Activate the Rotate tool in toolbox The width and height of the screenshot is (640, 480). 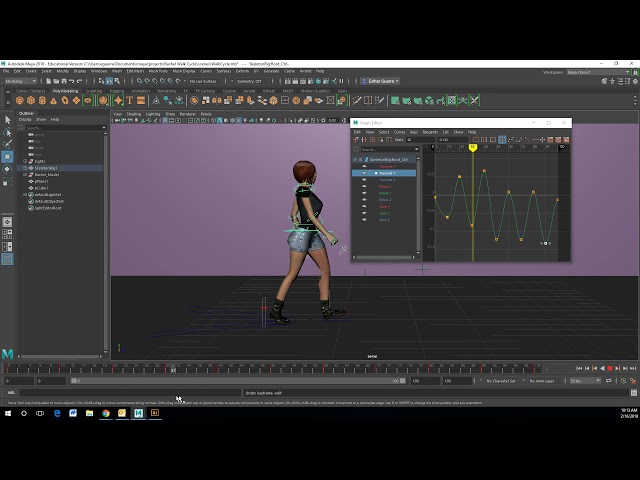click(7, 169)
